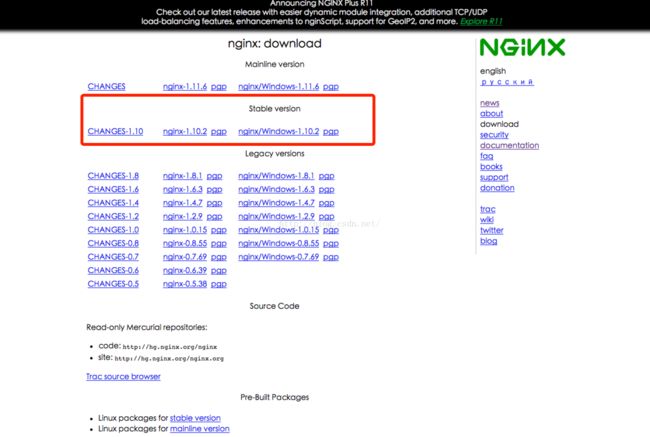Download stable nginx-1.10.2

tap(185, 131)
